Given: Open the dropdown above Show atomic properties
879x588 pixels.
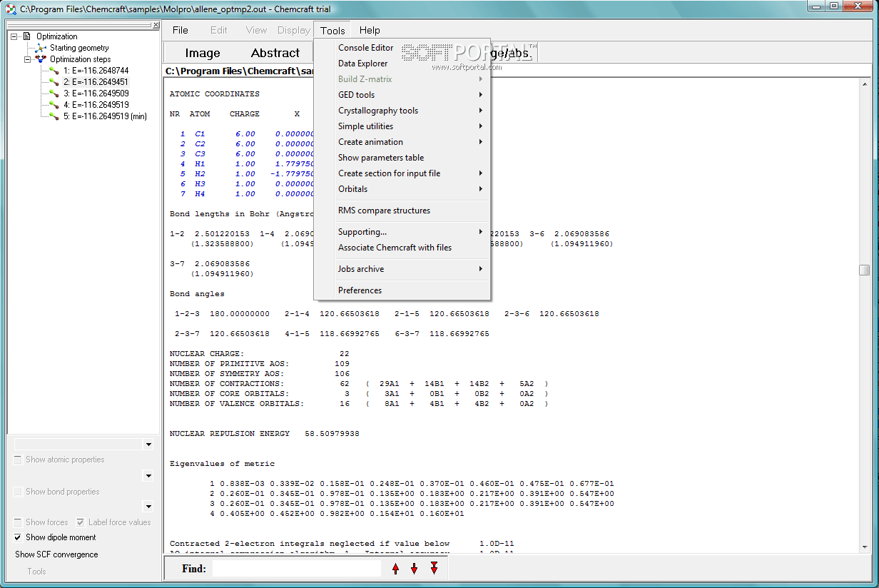Looking at the screenshot, I should pyautogui.click(x=148, y=445).
